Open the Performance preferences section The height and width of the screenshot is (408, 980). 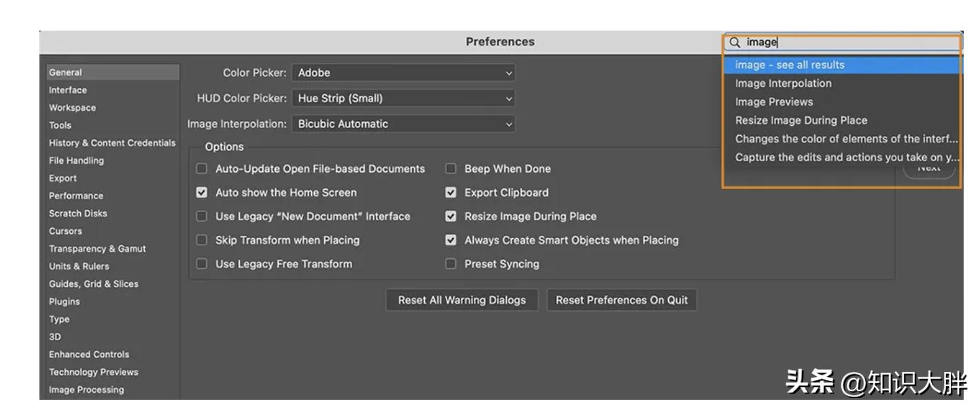tap(76, 196)
